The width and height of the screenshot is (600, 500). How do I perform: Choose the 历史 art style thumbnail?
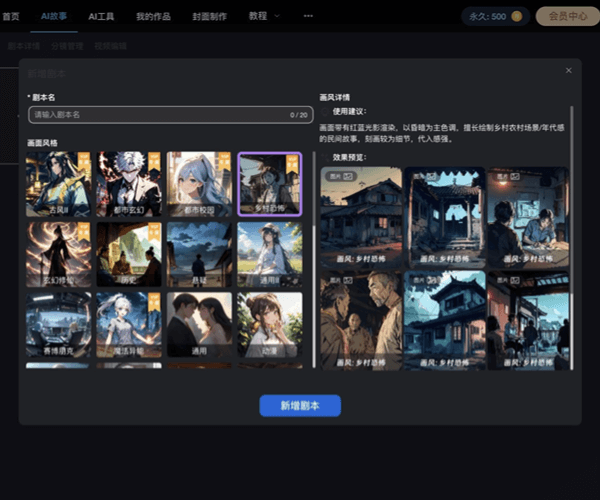(129, 254)
